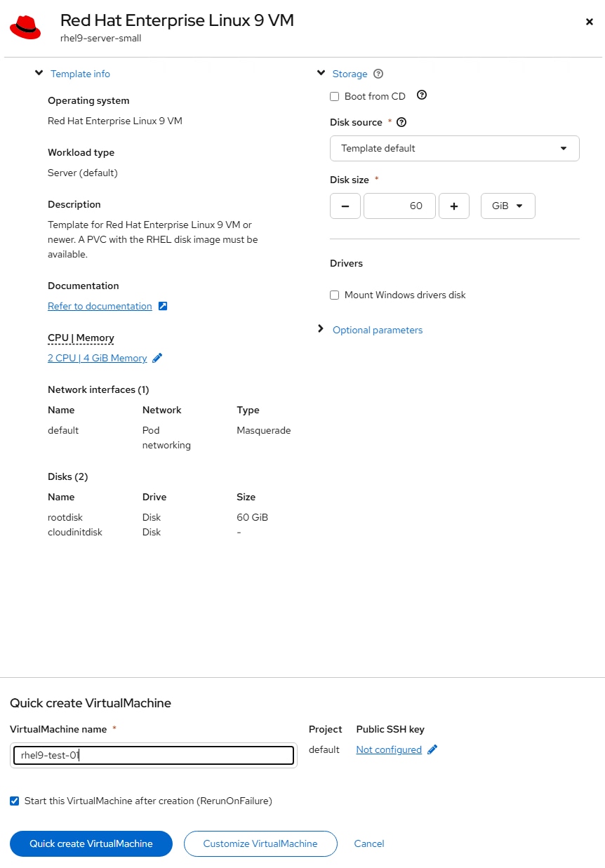Decrease disk size with minus button
This screenshot has width=605, height=868.
(345, 206)
